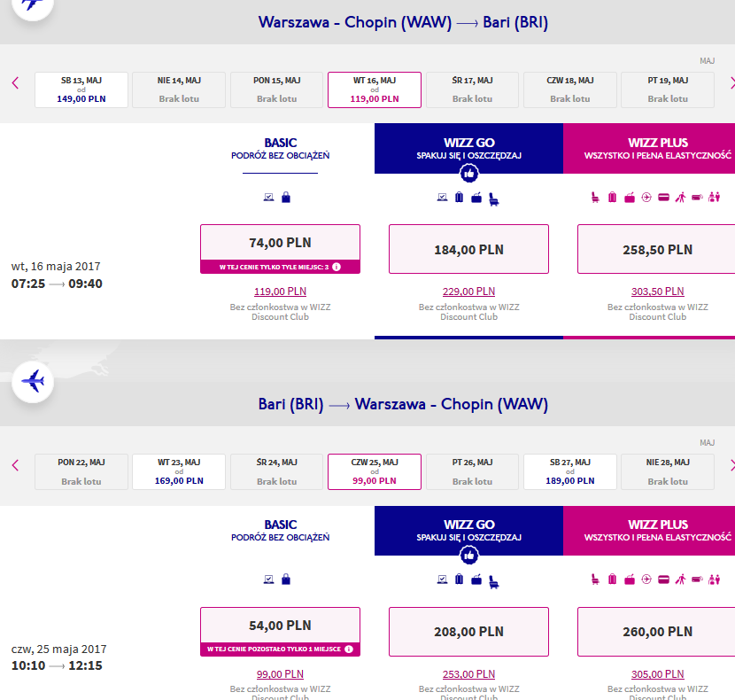The height and width of the screenshot is (700, 735).
Task: Click online check-in icon under outbound BASIC
Action: click(268, 198)
